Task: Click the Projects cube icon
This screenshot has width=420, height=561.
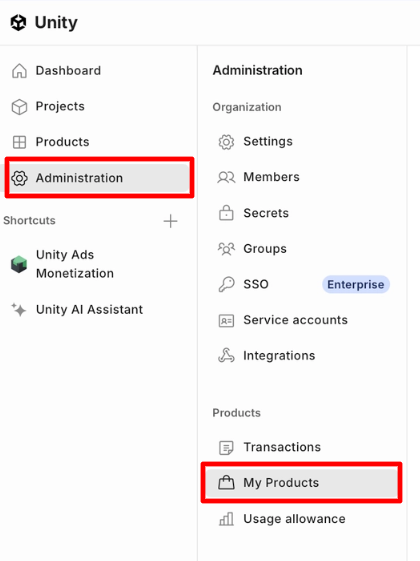Action: coord(19,107)
